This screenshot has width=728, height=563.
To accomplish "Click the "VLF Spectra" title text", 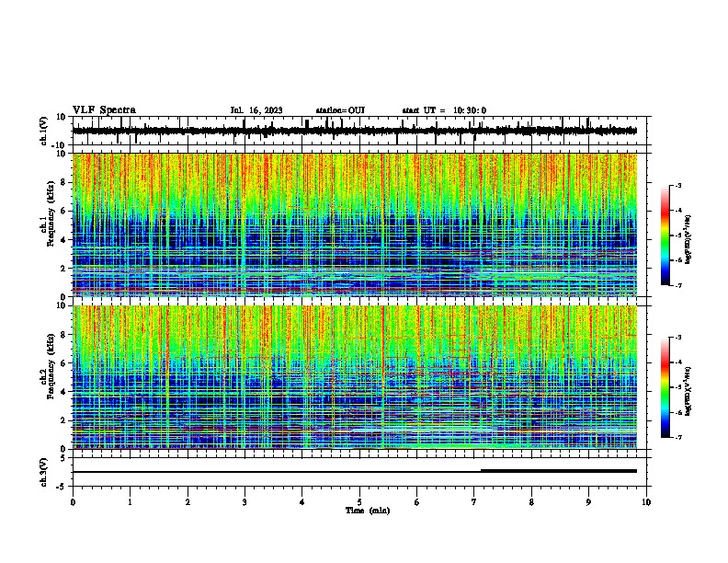I will tap(105, 110).
